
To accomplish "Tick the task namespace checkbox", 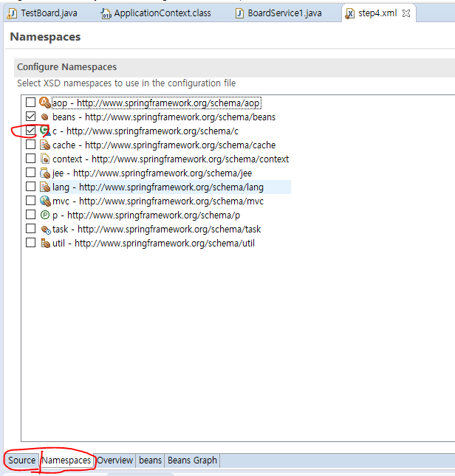I will coord(30,229).
